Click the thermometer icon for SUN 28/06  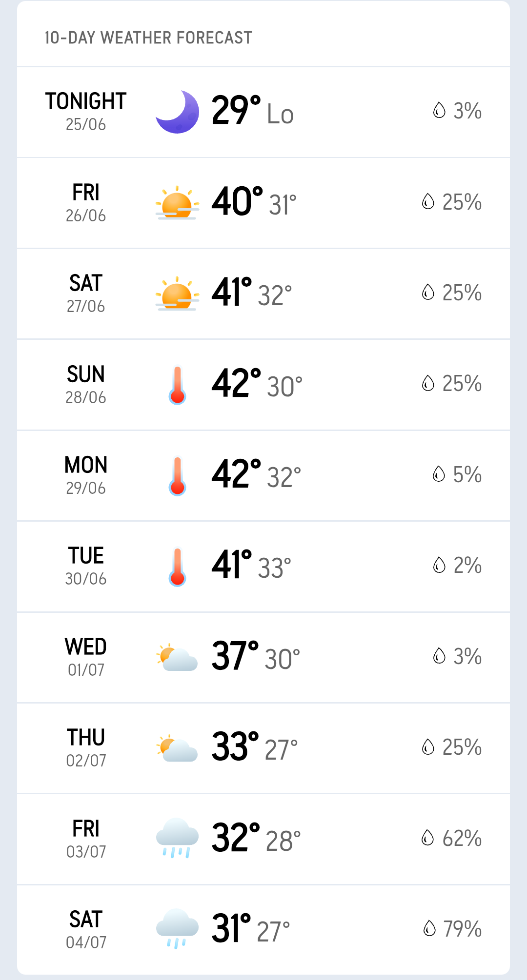pos(177,385)
